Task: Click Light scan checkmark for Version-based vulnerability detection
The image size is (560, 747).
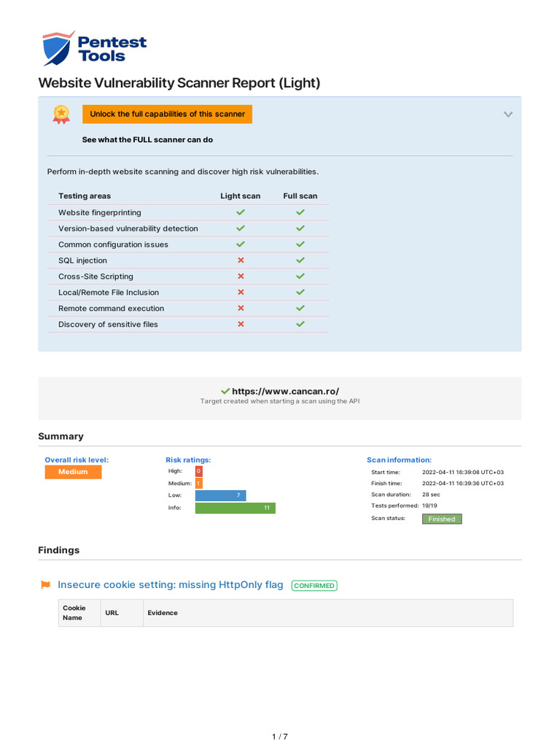Action: pyautogui.click(x=241, y=228)
